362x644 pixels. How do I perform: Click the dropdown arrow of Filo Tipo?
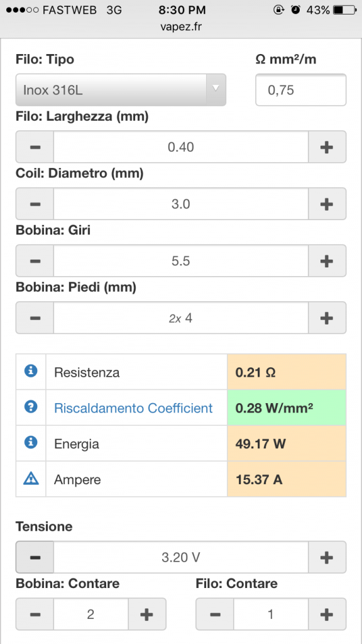[216, 89]
